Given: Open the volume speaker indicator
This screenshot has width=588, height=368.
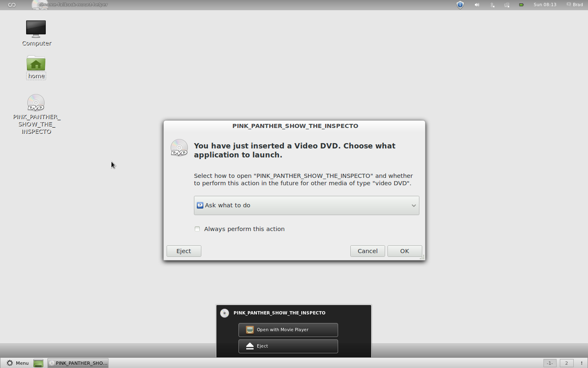Looking at the screenshot, I should click(x=477, y=5).
